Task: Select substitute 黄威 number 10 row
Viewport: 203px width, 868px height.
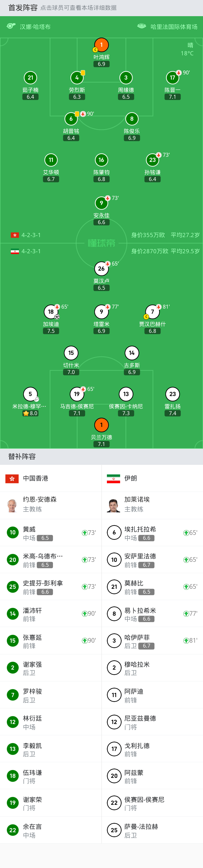Action: tap(51, 533)
